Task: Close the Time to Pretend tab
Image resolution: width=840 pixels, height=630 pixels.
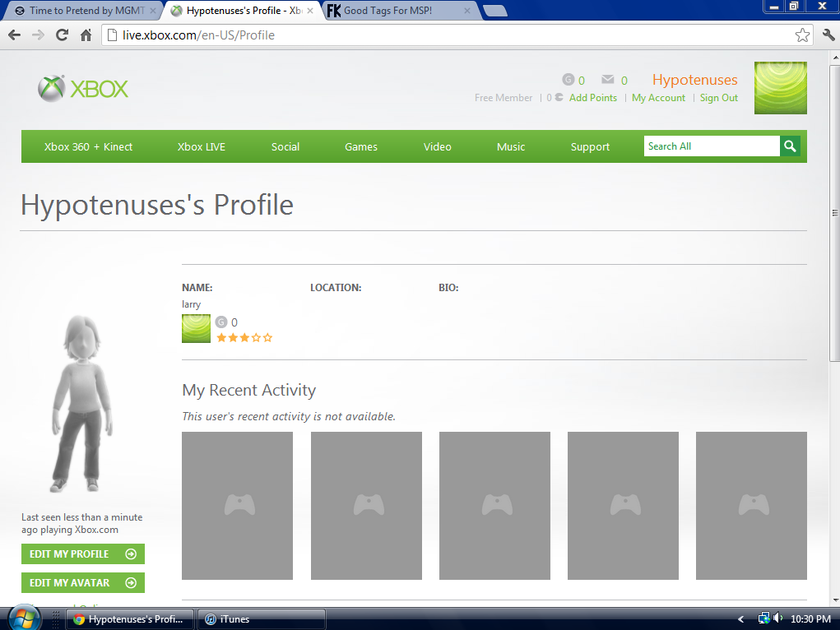Action: click(x=153, y=11)
